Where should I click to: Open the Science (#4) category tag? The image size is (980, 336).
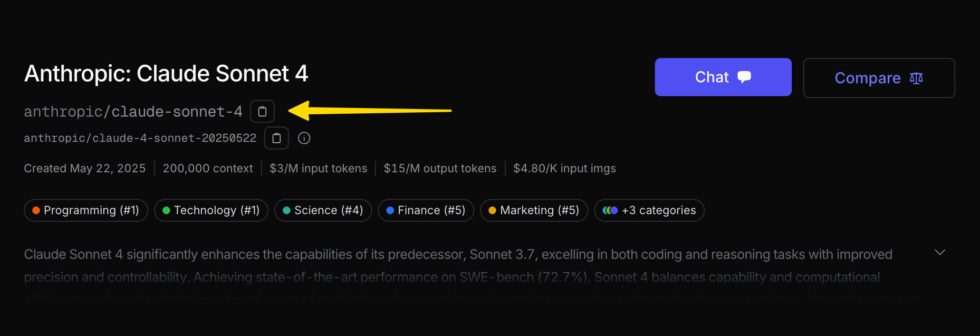tap(323, 210)
